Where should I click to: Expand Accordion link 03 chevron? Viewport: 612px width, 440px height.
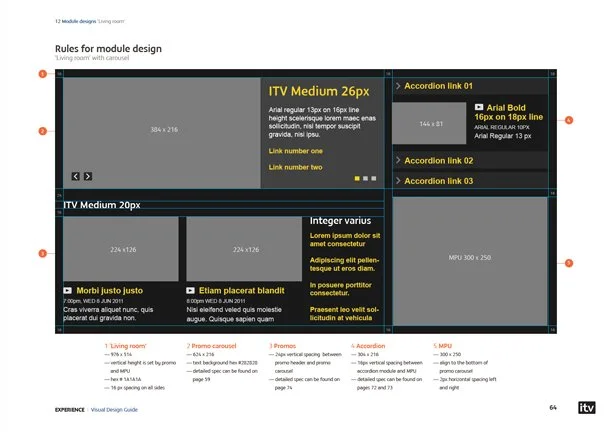pyautogui.click(x=398, y=181)
